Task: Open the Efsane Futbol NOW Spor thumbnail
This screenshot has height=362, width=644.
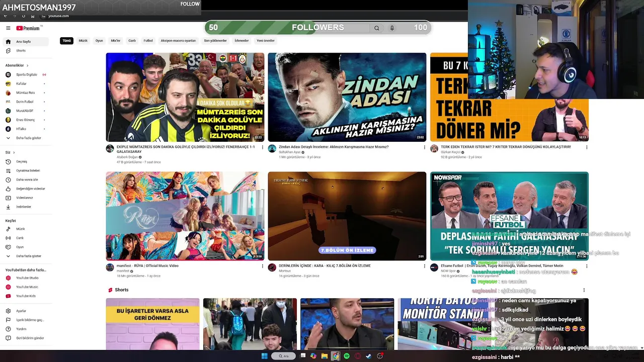Action: tap(509, 216)
